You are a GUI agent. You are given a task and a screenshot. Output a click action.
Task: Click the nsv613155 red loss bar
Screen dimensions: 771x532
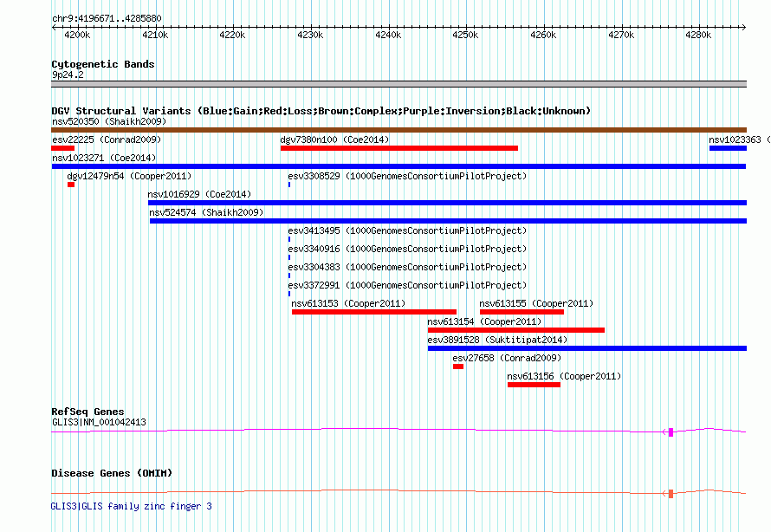click(x=522, y=312)
